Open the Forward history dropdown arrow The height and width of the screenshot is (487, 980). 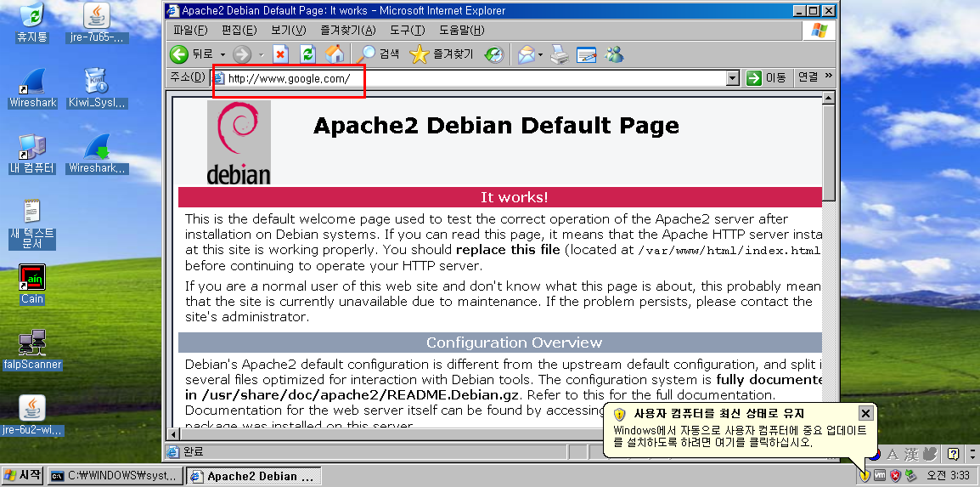coord(262,55)
